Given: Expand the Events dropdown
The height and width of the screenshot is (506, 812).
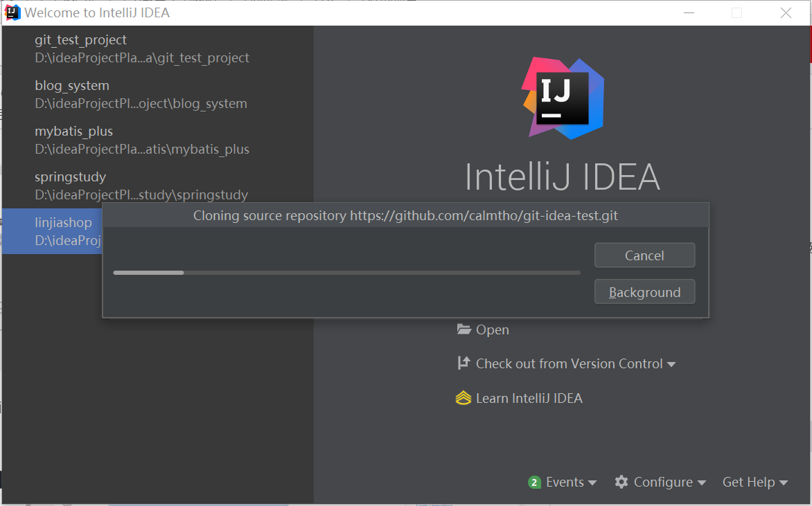Looking at the screenshot, I should click(571, 482).
